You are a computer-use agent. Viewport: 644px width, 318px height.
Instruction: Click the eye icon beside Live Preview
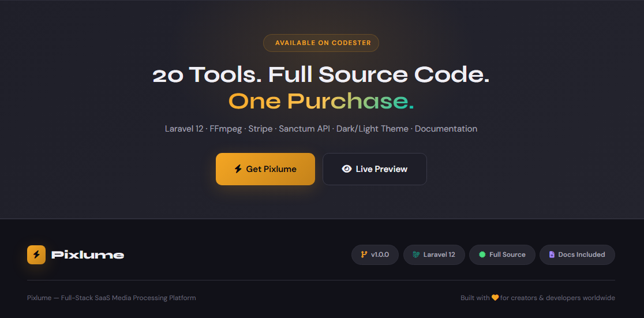[x=347, y=169]
